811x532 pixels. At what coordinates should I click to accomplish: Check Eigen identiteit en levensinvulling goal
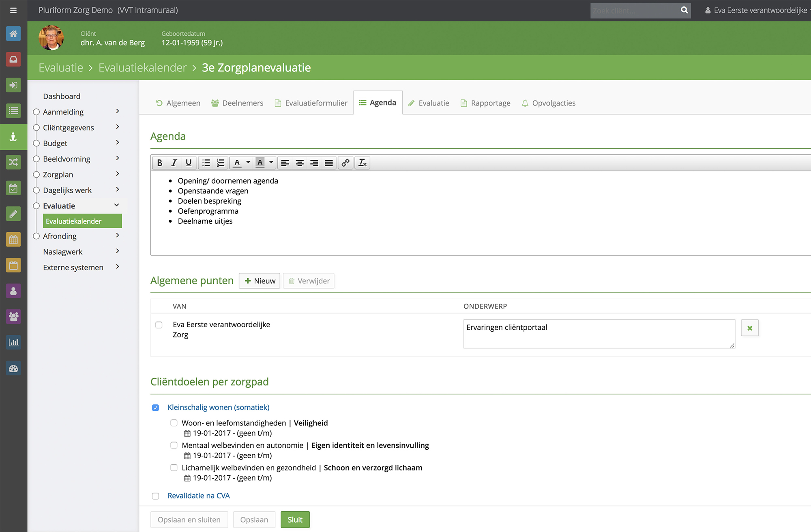coord(174,445)
